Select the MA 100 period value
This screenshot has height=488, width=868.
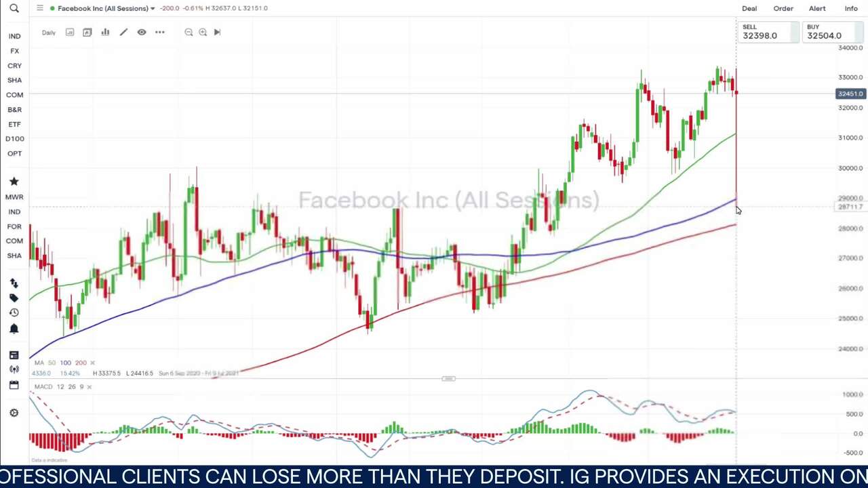click(x=66, y=363)
